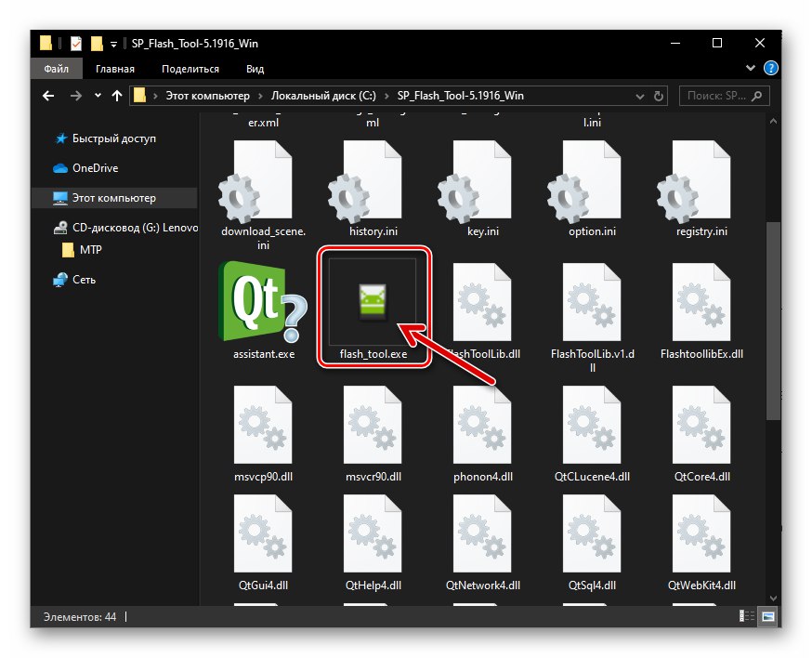Viewport: 812px width, 658px height.
Task: Click the scrollbar up arrow
Action: pos(773,122)
